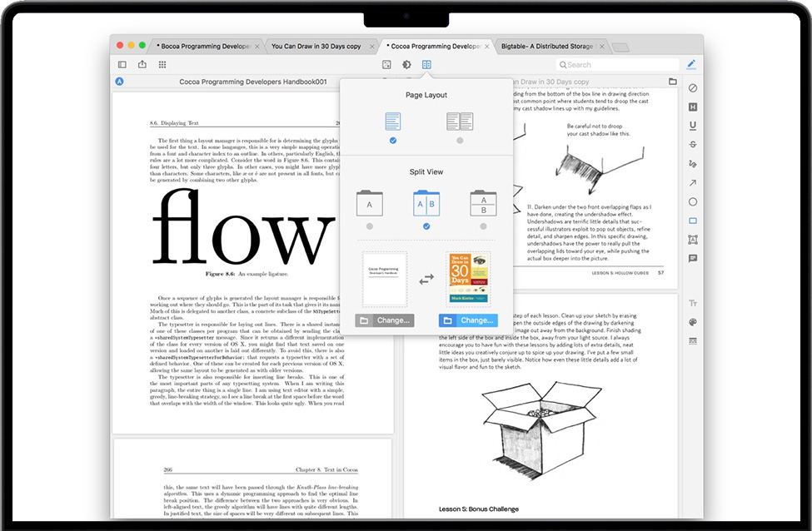The height and width of the screenshot is (531, 812).
Task: Select the Arrow annotation tool
Action: point(693,183)
